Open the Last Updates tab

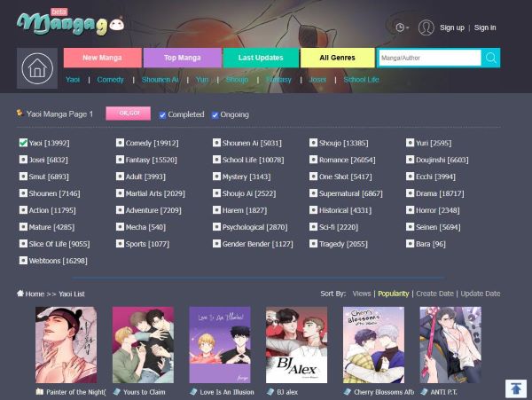pyautogui.click(x=261, y=58)
